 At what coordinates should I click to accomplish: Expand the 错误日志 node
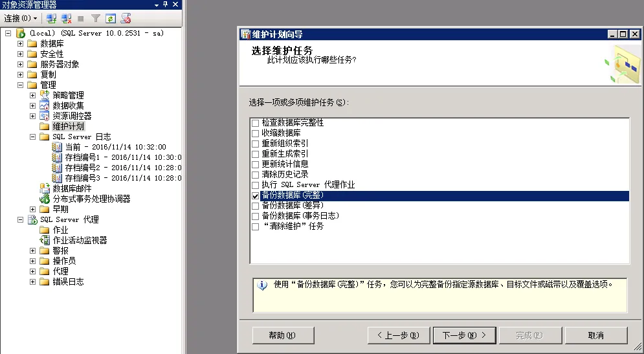[33, 282]
